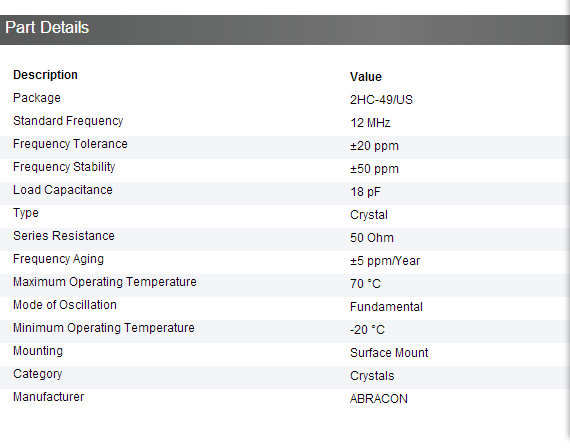Click the Part Details header bar
Screen dimensions: 570x448
pyautogui.click(x=285, y=30)
